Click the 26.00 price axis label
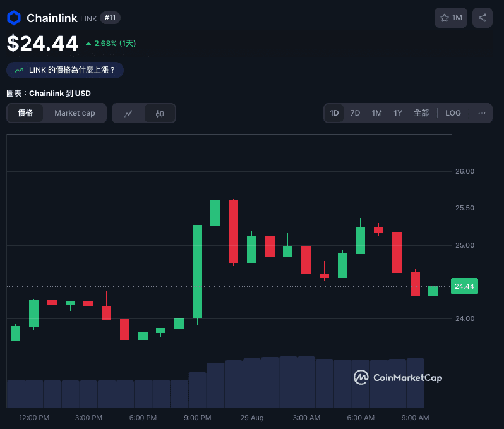The height and width of the screenshot is (429, 504). click(x=464, y=171)
